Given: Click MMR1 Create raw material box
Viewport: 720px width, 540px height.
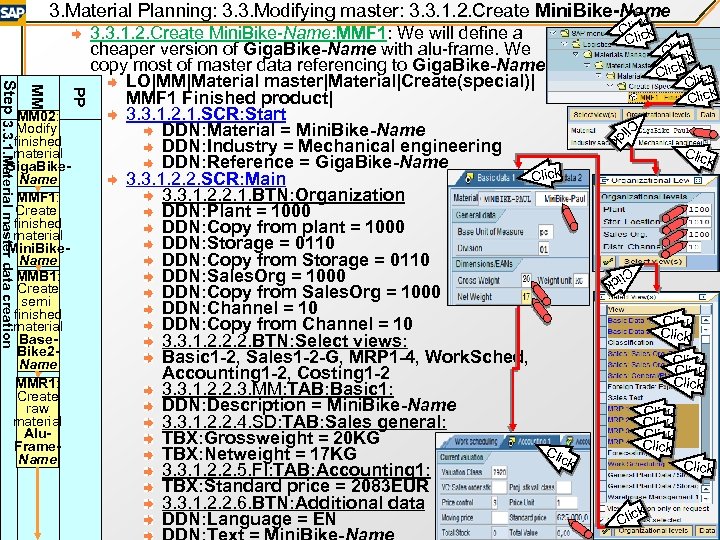Looking at the screenshot, I should [38, 422].
